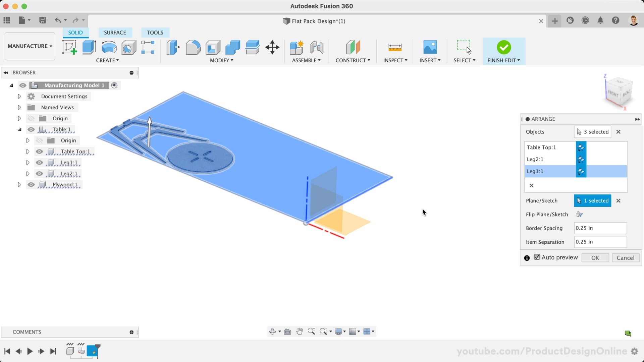
Task: Hide the Leg2:1 component
Action: pos(40,174)
